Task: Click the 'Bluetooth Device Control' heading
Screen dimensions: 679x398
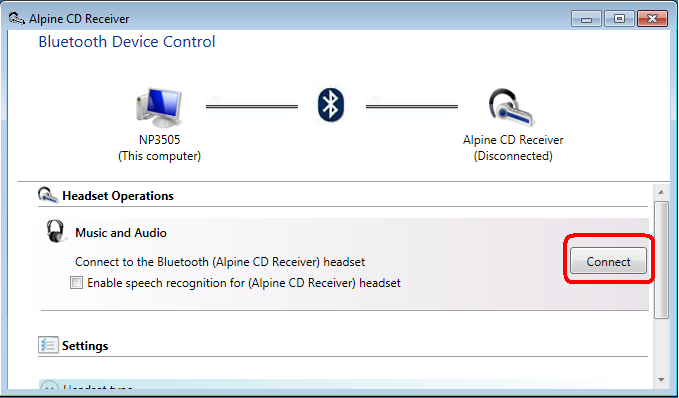Action: 127,42
